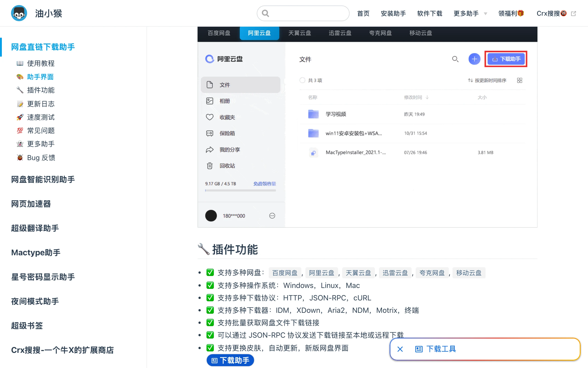Click the 学习视频 folder icon
Image resolution: width=588 pixels, height=368 pixels.
tap(313, 114)
